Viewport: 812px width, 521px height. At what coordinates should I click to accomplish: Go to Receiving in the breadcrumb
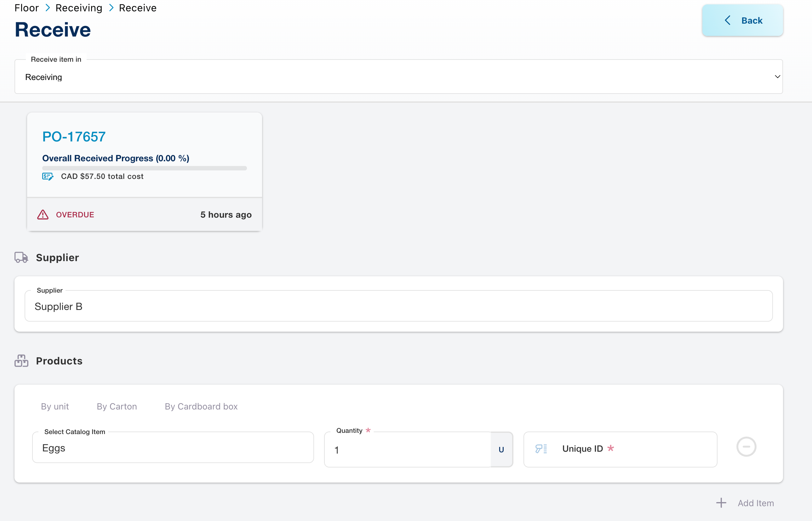point(79,8)
